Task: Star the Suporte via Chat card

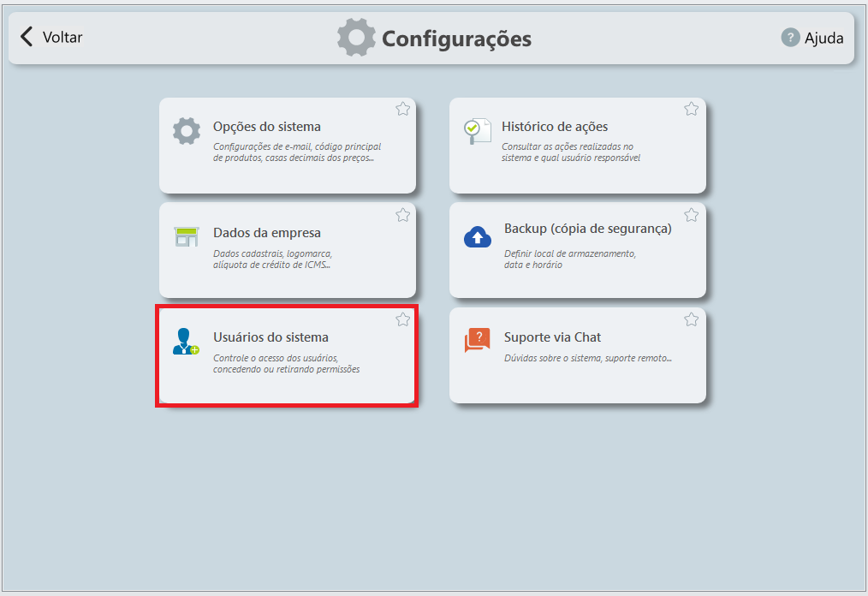Action: pyautogui.click(x=692, y=319)
